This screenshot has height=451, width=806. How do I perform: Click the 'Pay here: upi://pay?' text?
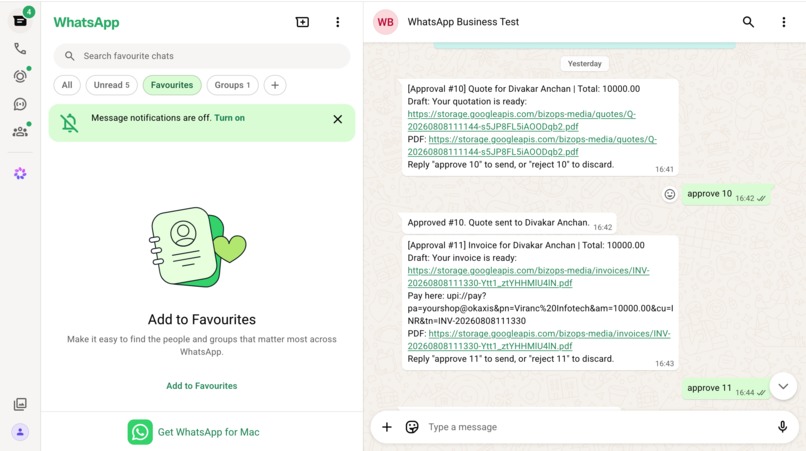coord(446,296)
